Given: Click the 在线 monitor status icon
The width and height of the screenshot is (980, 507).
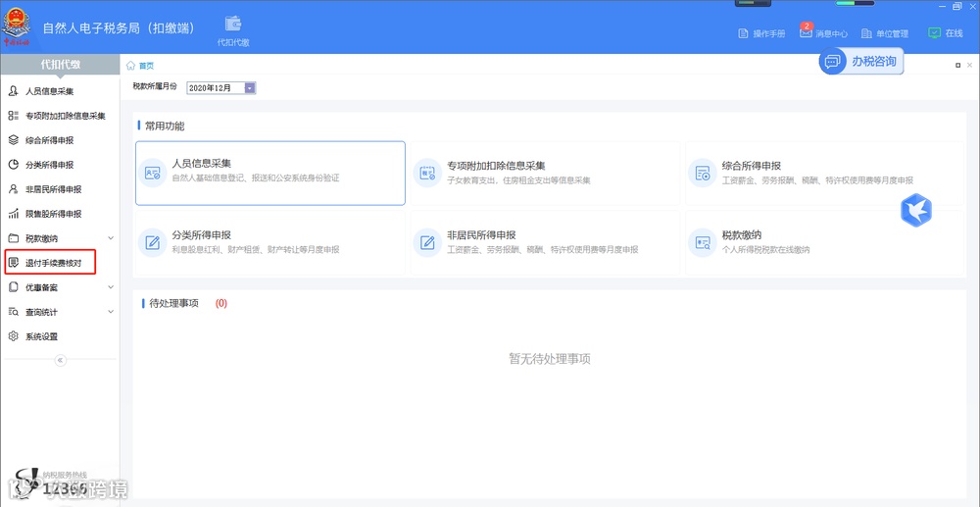Looking at the screenshot, I should coord(934,33).
